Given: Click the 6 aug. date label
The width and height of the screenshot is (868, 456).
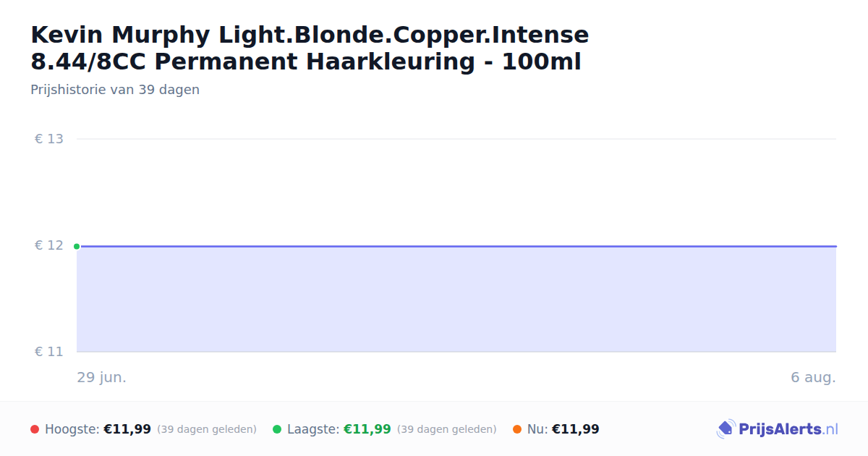Looking at the screenshot, I should pos(813,378).
